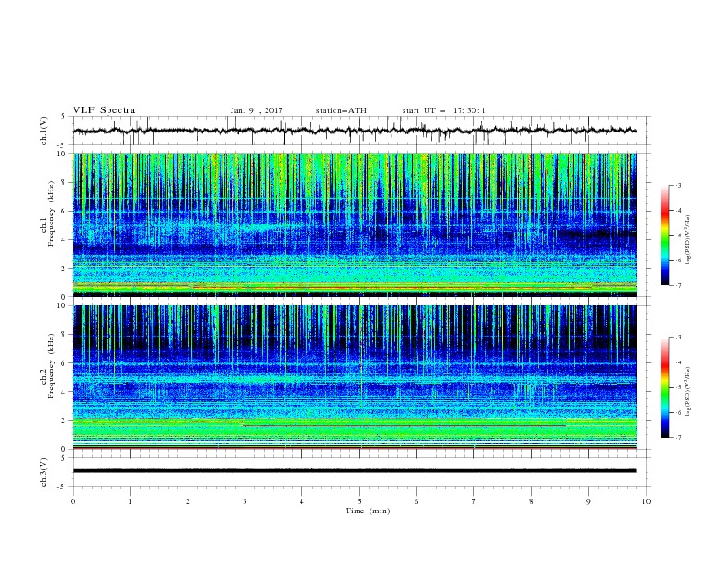
Task: Click the "3" tick on the time axis
Action: [245, 501]
